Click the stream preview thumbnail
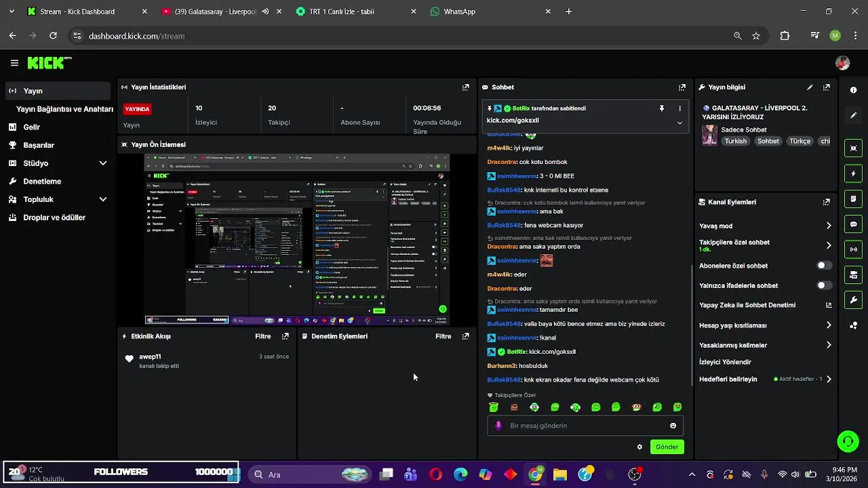This screenshot has height=488, width=868. pyautogui.click(x=297, y=239)
